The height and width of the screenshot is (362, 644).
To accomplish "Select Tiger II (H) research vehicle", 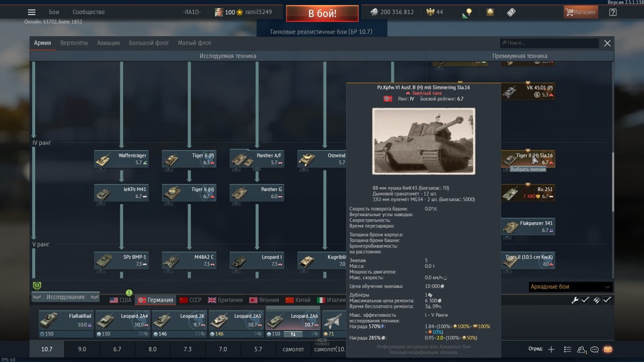I will tap(189, 193).
